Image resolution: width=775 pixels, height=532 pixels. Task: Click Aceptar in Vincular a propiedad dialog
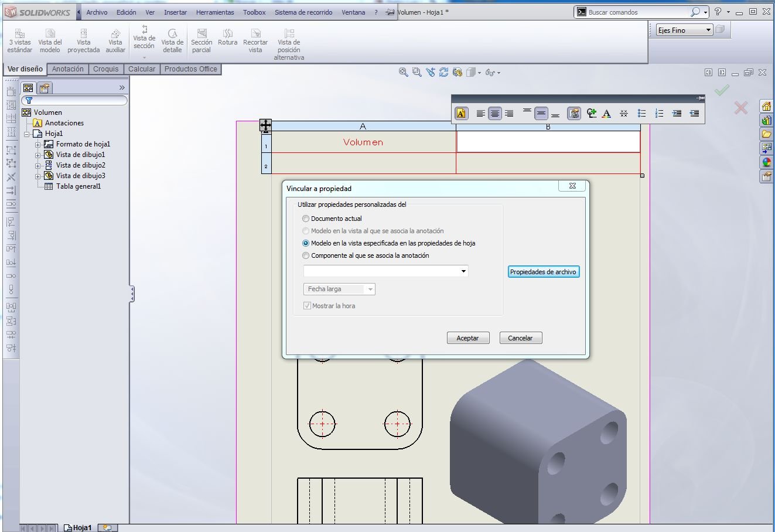[467, 338]
